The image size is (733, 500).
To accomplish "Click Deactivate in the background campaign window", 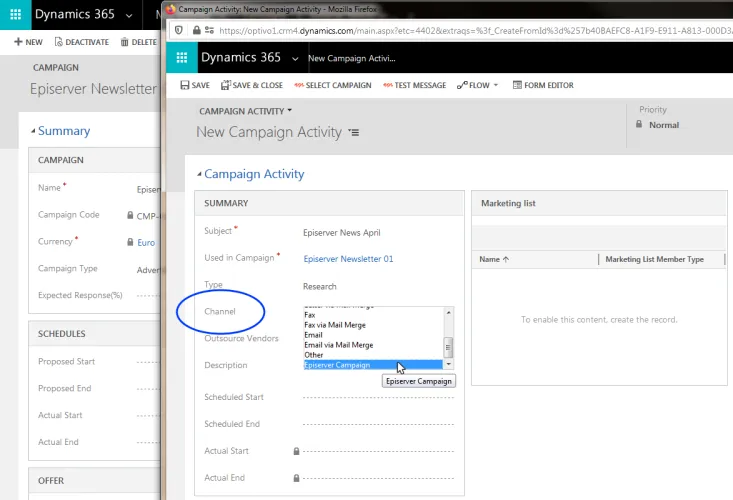I will pos(82,42).
